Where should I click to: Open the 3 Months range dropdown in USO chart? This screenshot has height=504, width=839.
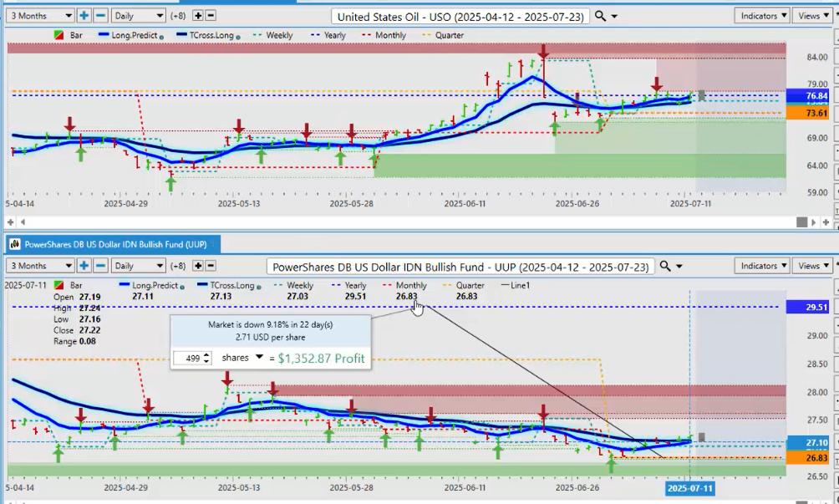tap(38, 15)
